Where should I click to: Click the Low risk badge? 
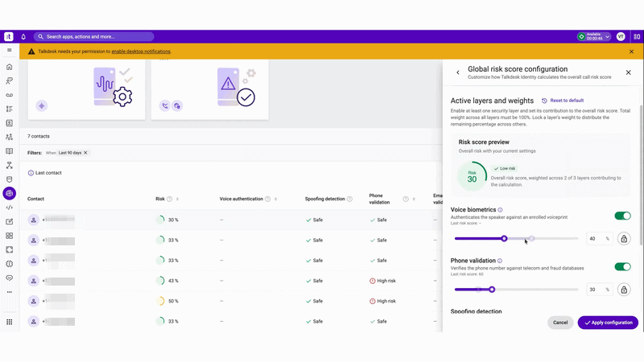(505, 169)
